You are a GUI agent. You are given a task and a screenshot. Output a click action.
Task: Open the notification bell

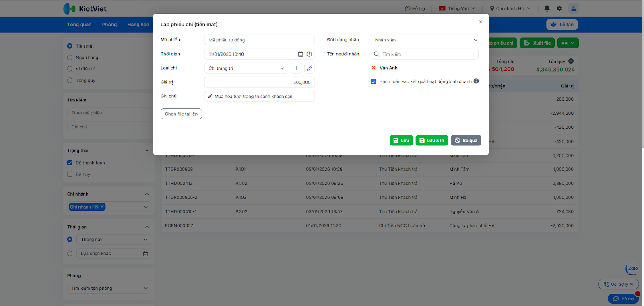pyautogui.click(x=547, y=8)
